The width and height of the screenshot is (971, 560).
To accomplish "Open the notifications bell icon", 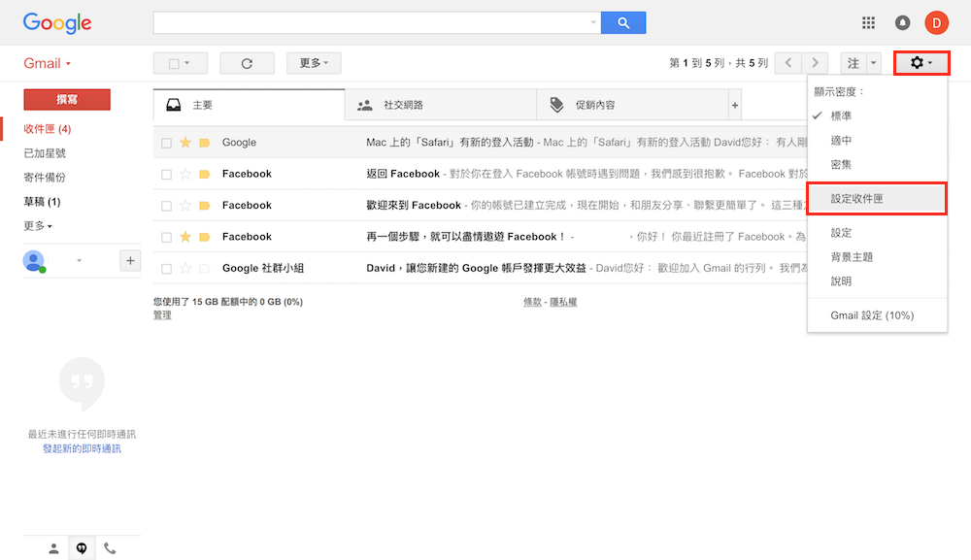I will click(903, 22).
